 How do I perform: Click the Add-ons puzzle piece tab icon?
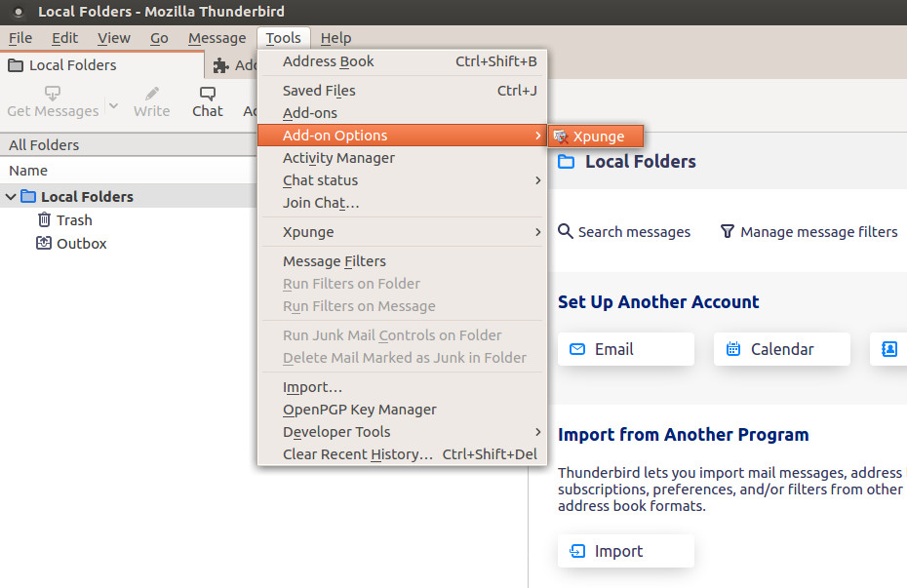pyautogui.click(x=221, y=65)
